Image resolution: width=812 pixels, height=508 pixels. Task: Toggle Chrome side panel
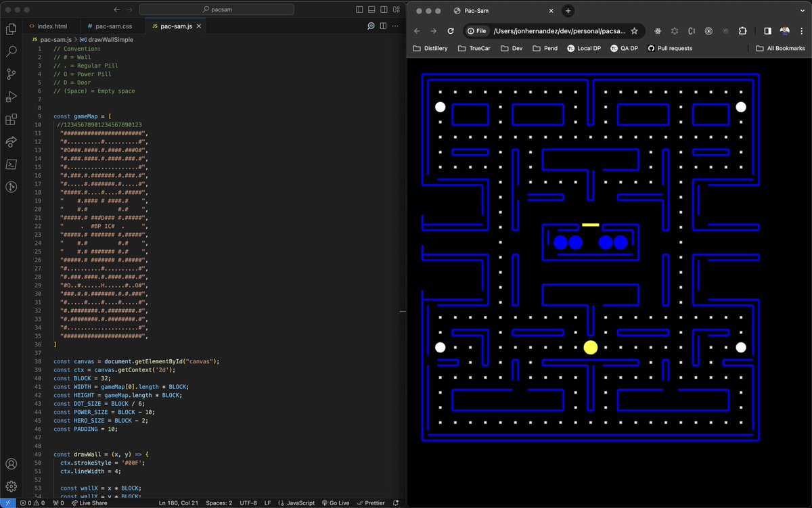(x=767, y=31)
